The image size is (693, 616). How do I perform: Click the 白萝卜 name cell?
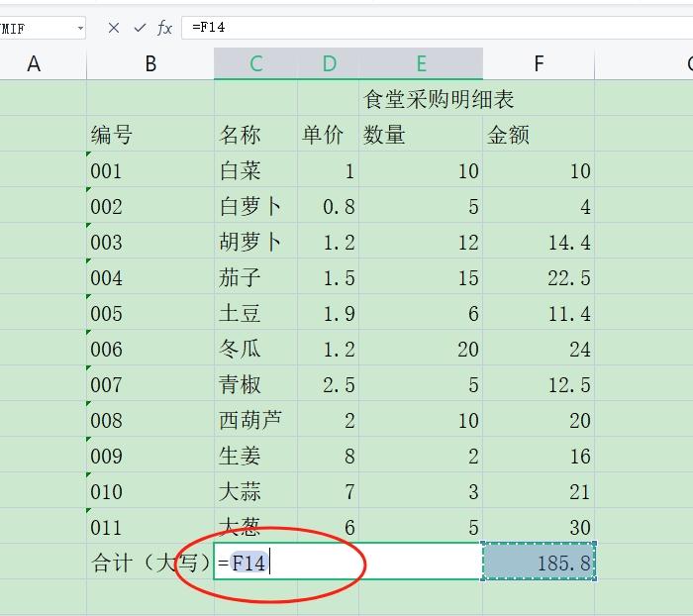(255, 206)
